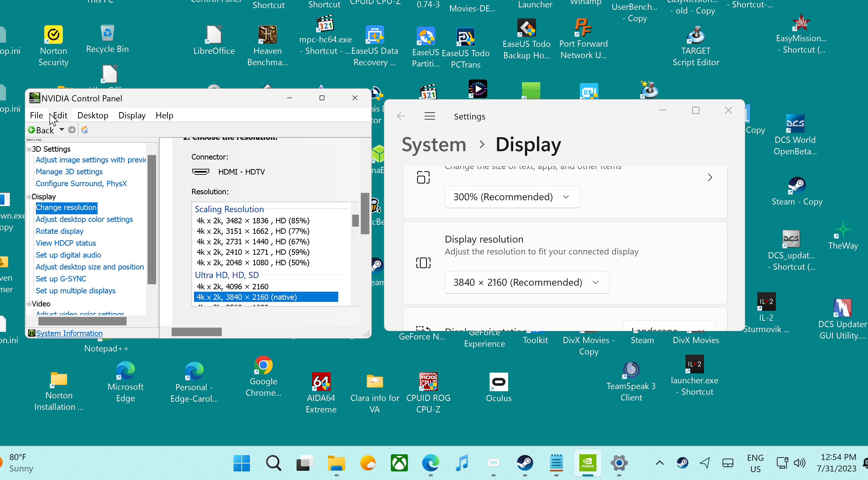This screenshot has height=480, width=868.
Task: Click Settings gear icon on taskbar
Action: coord(619,463)
